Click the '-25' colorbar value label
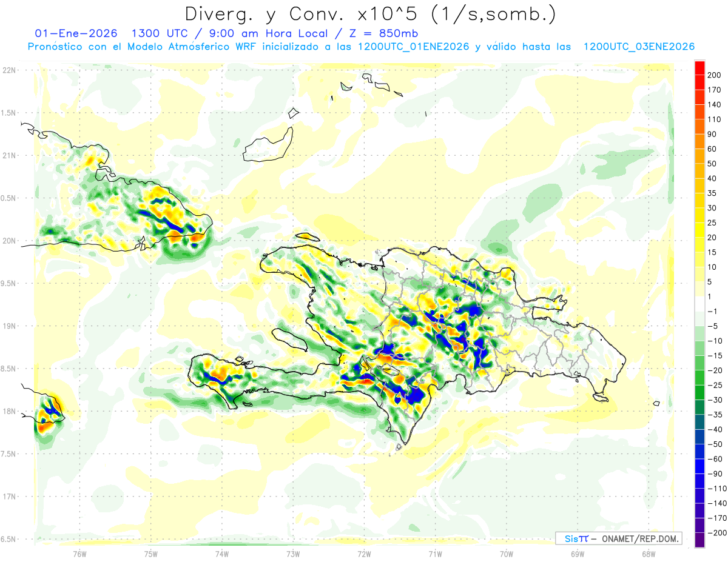 pyautogui.click(x=715, y=385)
